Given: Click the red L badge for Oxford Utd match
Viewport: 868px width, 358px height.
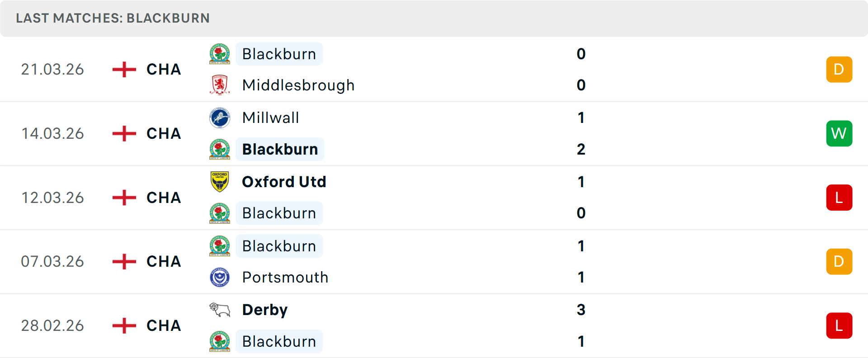Looking at the screenshot, I should [x=839, y=198].
